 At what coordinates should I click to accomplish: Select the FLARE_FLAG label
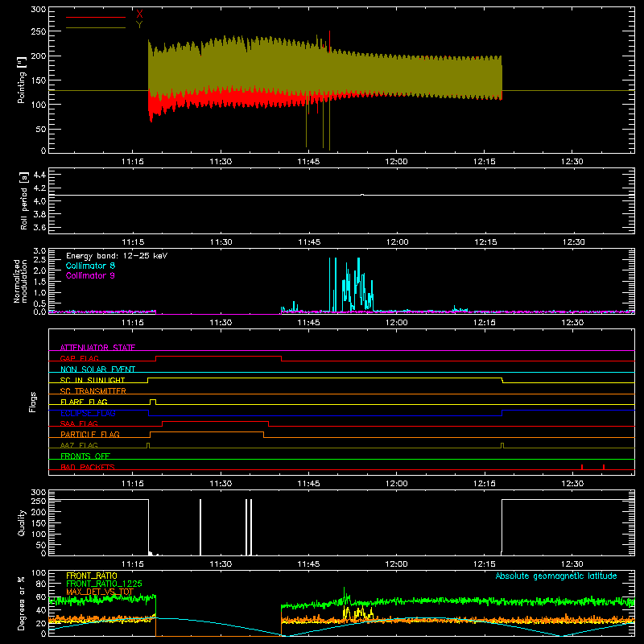coord(84,402)
